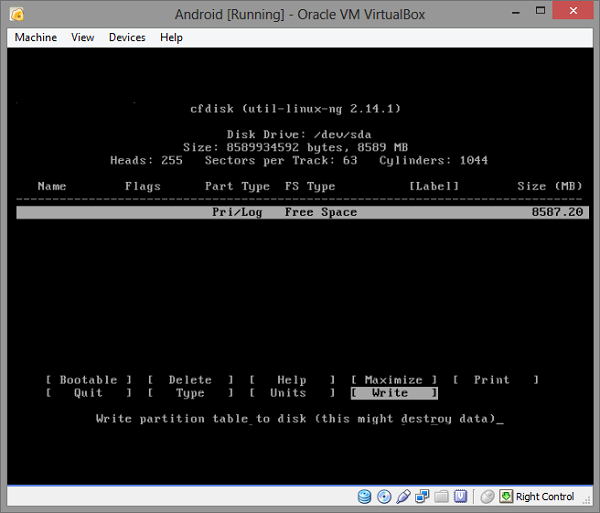Click the VirtualBox app icon in title bar
The width and height of the screenshot is (600, 513).
(x=17, y=15)
